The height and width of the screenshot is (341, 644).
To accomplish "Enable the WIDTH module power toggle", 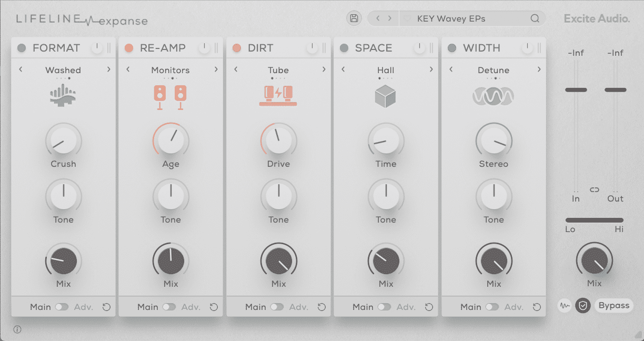I will coord(452,48).
